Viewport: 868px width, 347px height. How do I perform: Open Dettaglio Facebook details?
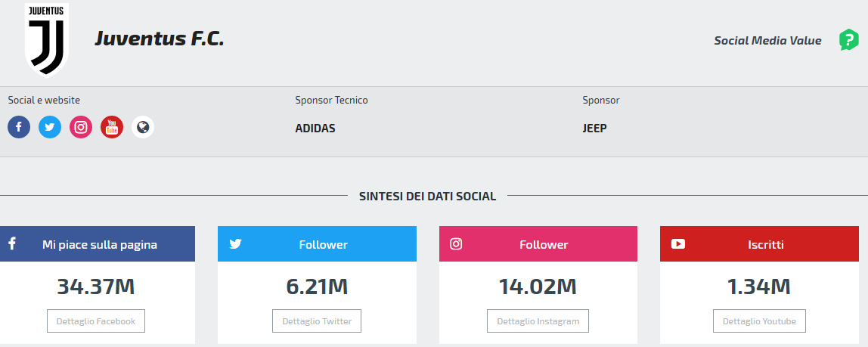pos(96,321)
